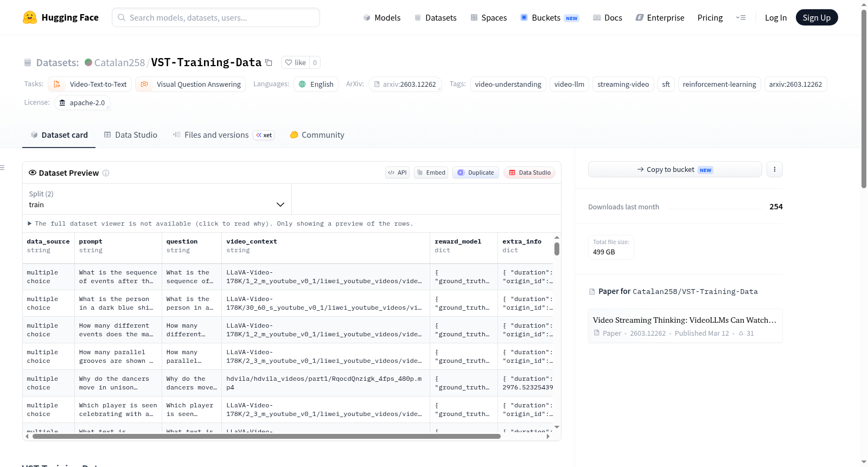The width and height of the screenshot is (868, 467).
Task: Click the Sign Up button
Action: tap(816, 17)
